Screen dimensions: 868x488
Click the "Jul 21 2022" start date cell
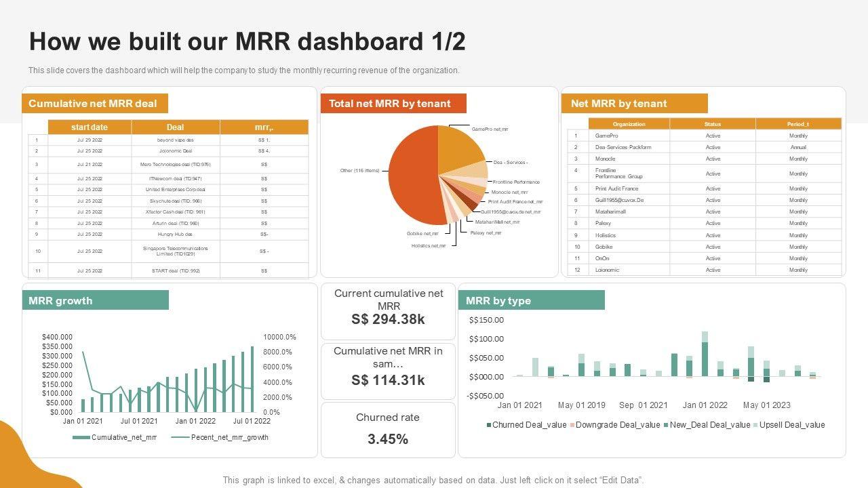click(x=90, y=165)
